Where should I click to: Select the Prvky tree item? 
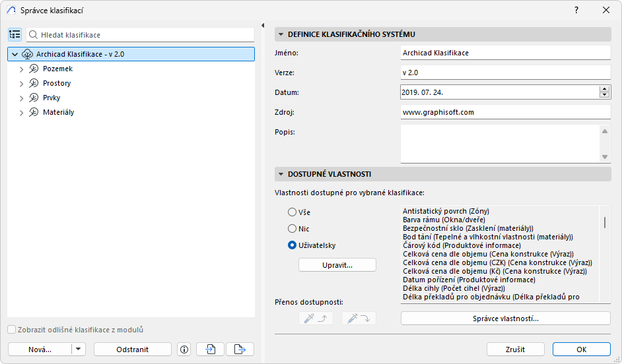(52, 98)
